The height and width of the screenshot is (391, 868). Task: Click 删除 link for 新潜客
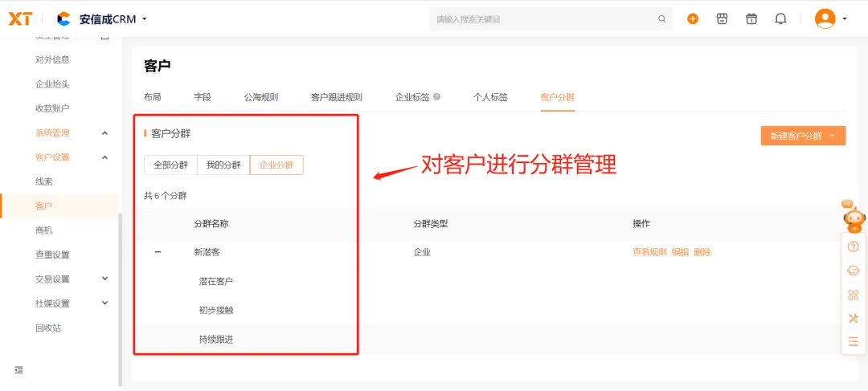coord(702,252)
